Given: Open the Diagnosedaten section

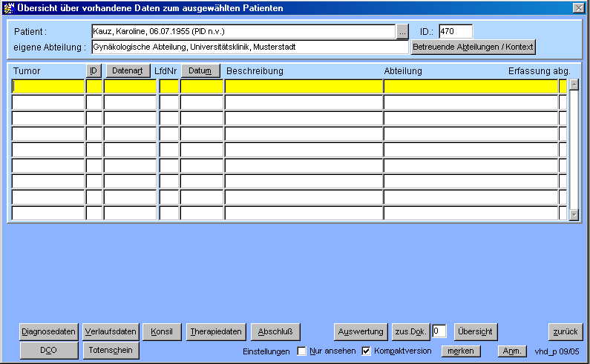Looking at the screenshot, I should (49, 331).
